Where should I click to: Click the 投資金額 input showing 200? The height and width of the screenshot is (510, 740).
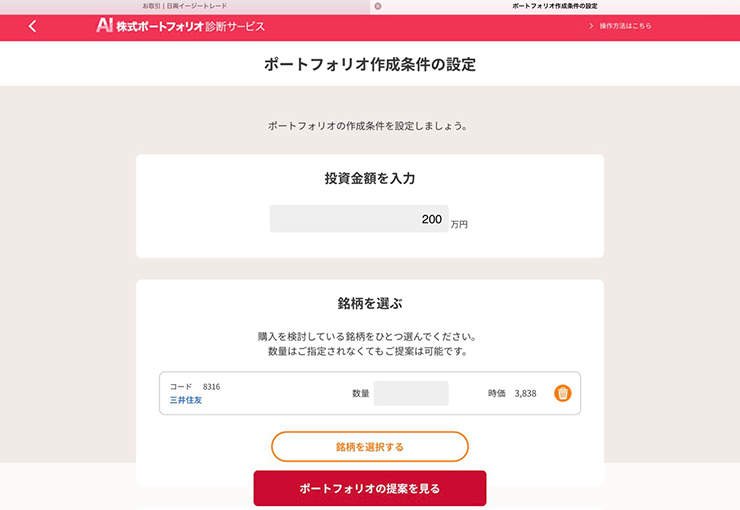[x=359, y=218]
